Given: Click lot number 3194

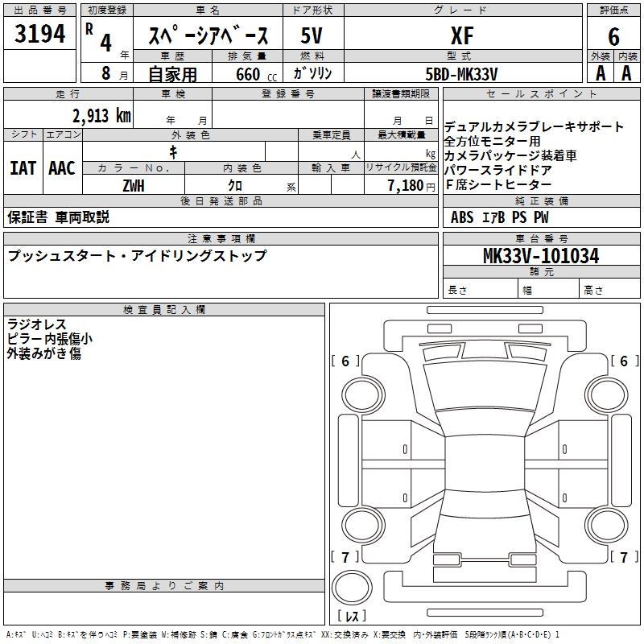Looking at the screenshot, I should (39, 34).
